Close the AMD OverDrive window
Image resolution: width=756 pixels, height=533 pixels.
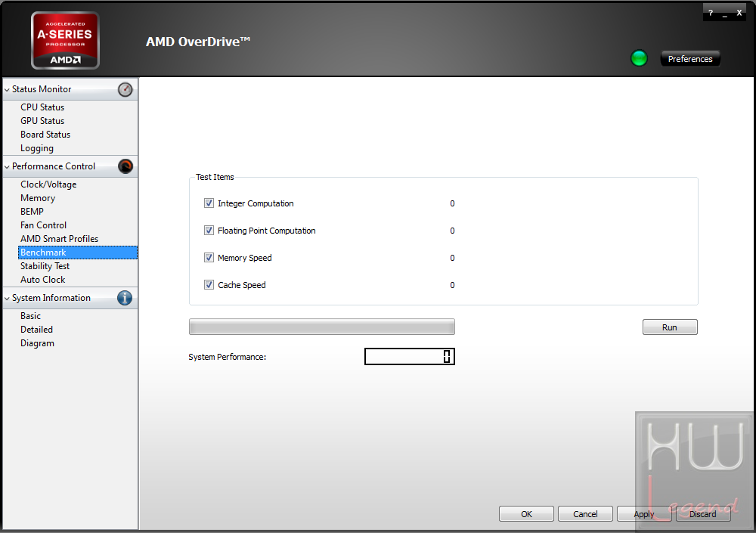pos(739,13)
